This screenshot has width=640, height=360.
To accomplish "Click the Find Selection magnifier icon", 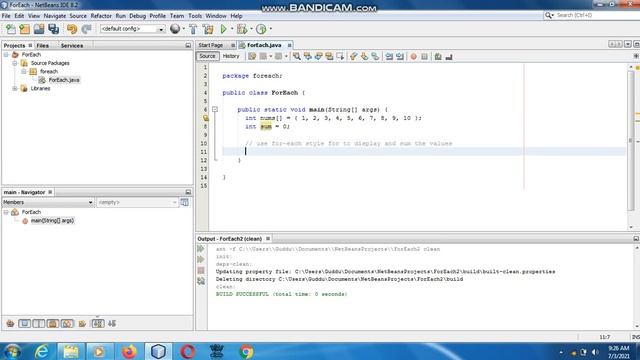I will coord(297,56).
